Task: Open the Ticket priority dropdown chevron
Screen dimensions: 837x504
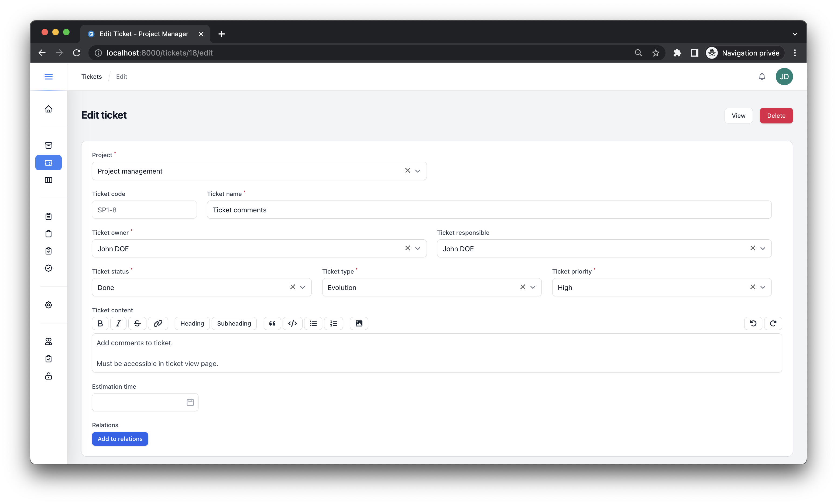Action: coord(763,287)
